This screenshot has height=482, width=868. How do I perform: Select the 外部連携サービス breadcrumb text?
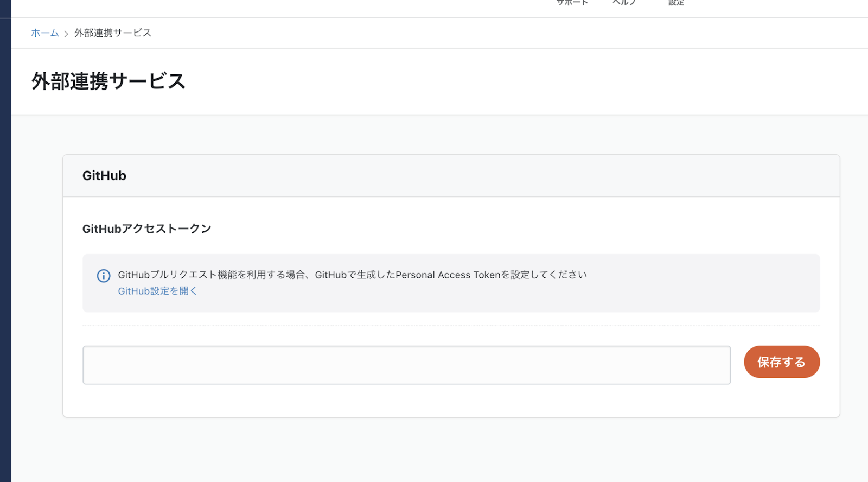point(113,33)
